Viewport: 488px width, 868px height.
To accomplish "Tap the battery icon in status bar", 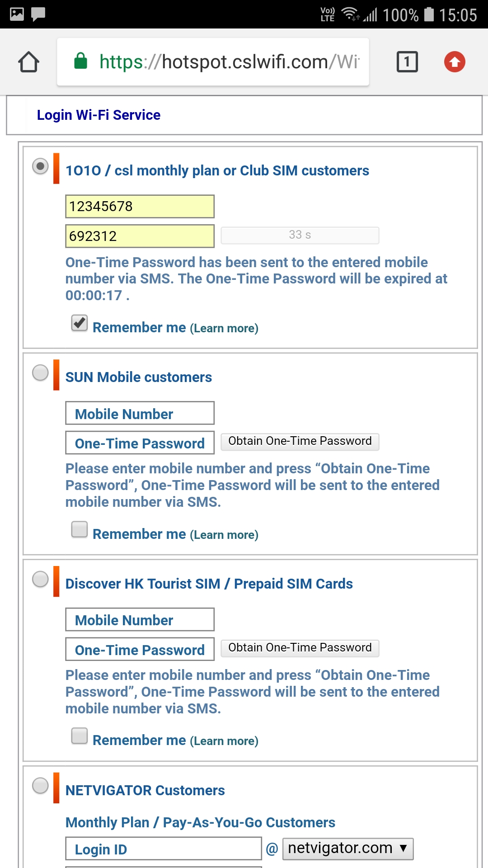I will (429, 14).
